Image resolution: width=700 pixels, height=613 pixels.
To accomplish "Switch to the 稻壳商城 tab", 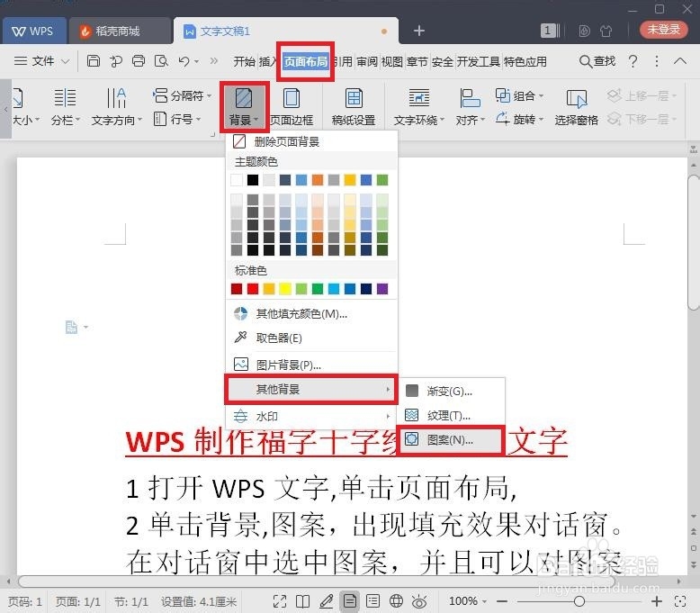I will point(119,31).
